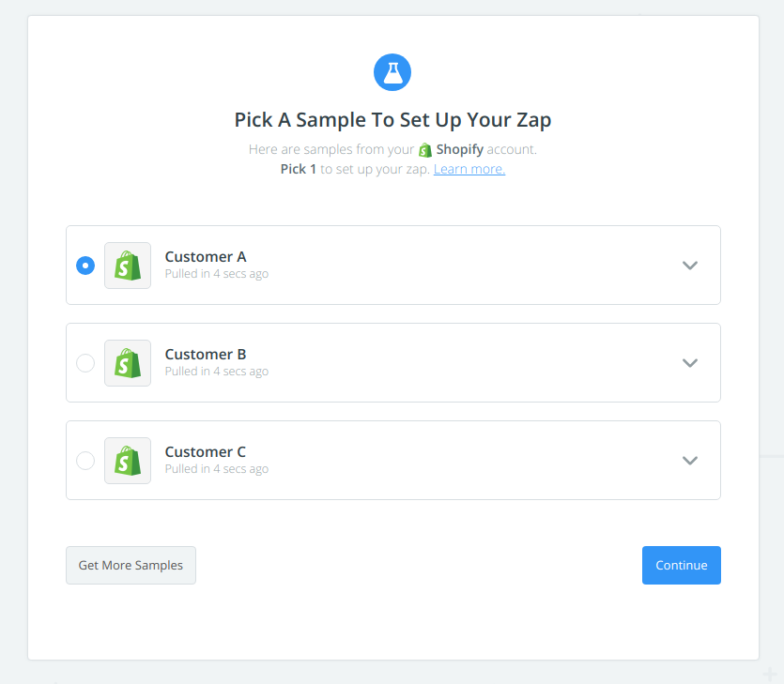Click the Shopify icon beside Customer C
This screenshot has height=684, width=784.
click(x=128, y=461)
